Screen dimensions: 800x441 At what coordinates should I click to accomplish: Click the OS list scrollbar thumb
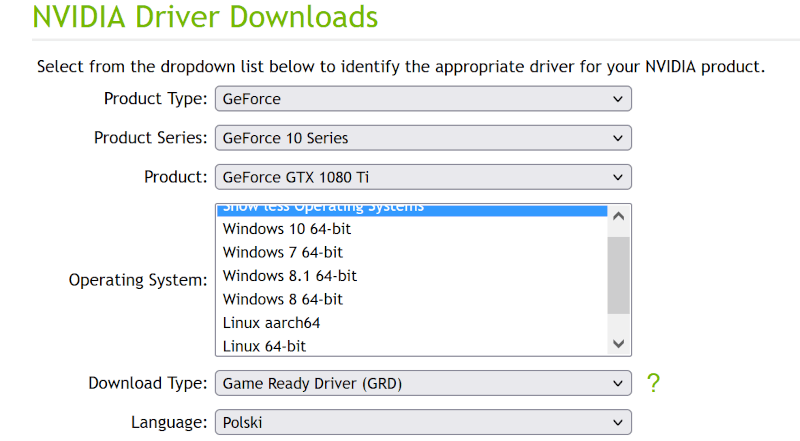pos(618,275)
